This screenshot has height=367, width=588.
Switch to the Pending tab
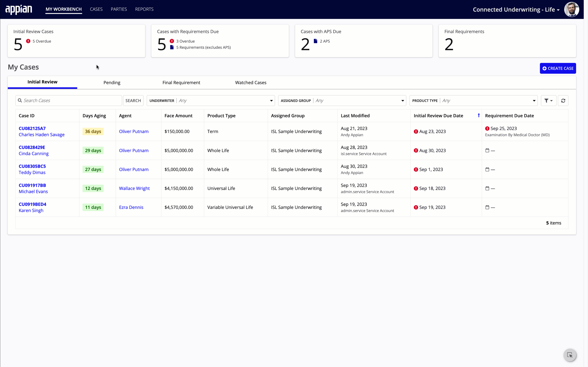coord(112,83)
